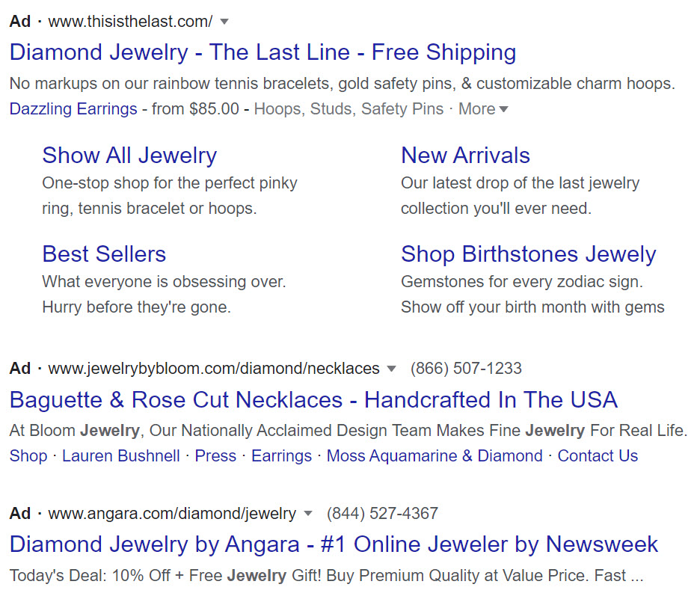700x605 pixels.
Task: Open the Show All Jewelry sitelink
Action: [129, 156]
